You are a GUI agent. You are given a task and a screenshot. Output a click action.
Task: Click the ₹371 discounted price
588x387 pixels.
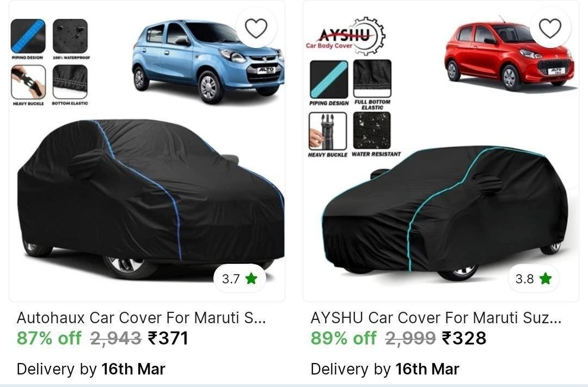tap(168, 338)
